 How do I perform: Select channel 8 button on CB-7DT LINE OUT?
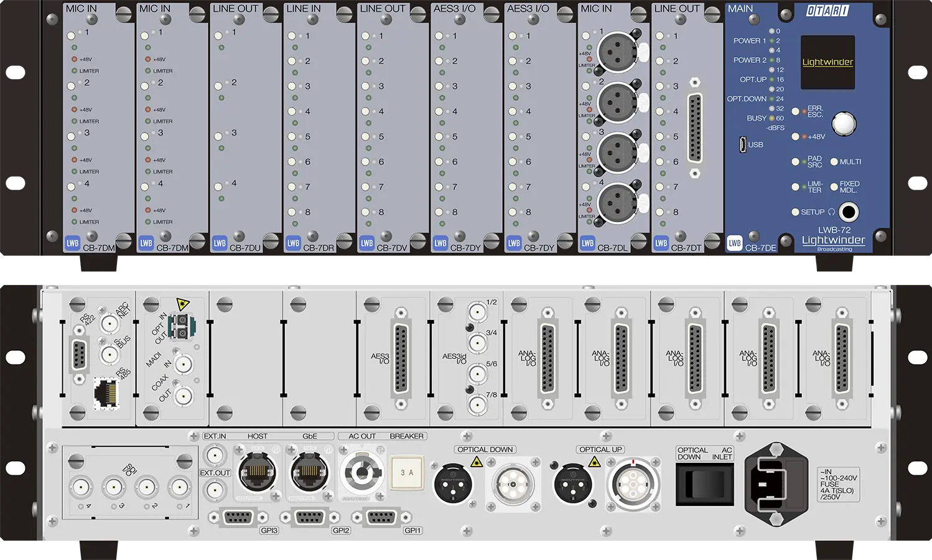click(659, 212)
